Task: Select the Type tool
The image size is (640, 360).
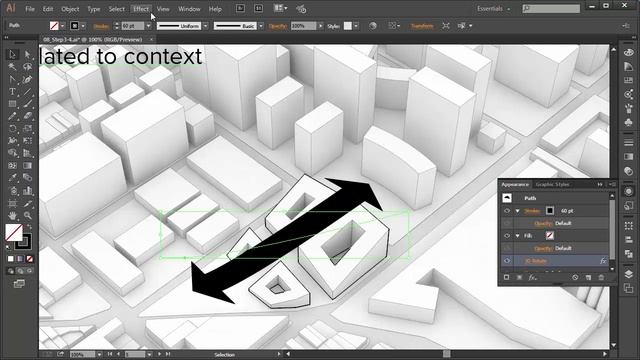Action: pos(12,91)
